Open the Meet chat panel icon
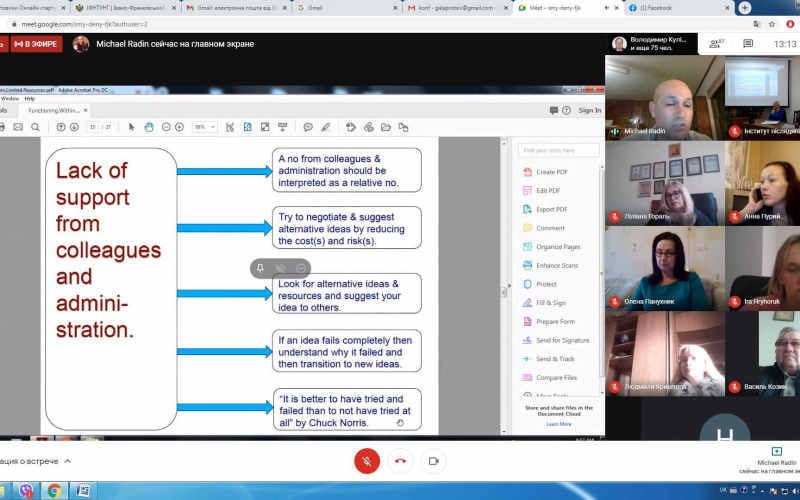This screenshot has height=500, width=800. coord(748,44)
